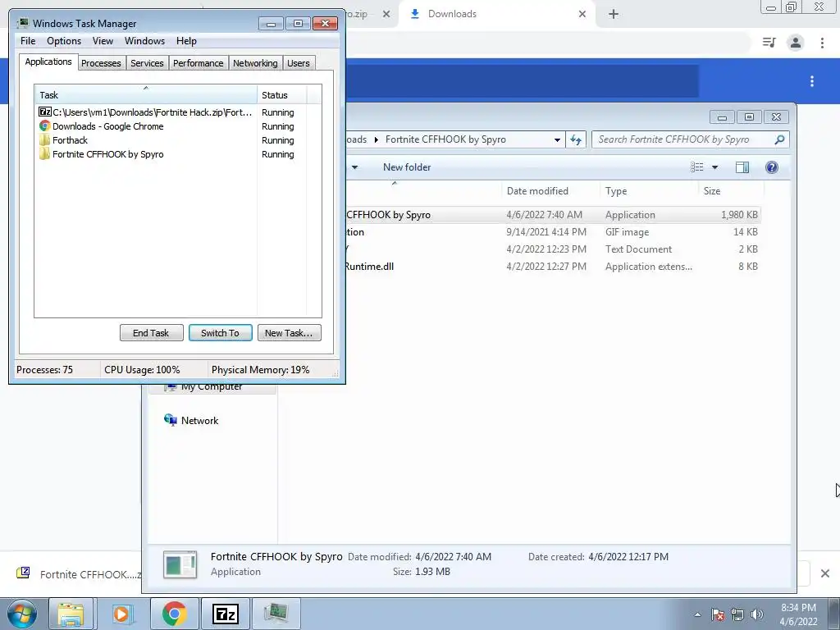Click the Switch To button
Screen dimensions: 840x630
pyautogui.click(x=220, y=333)
